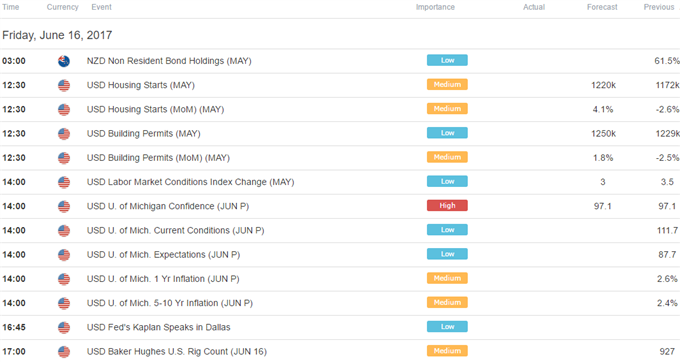
Task: Click the Low badge for Mich. Expectations
Action: click(447, 254)
